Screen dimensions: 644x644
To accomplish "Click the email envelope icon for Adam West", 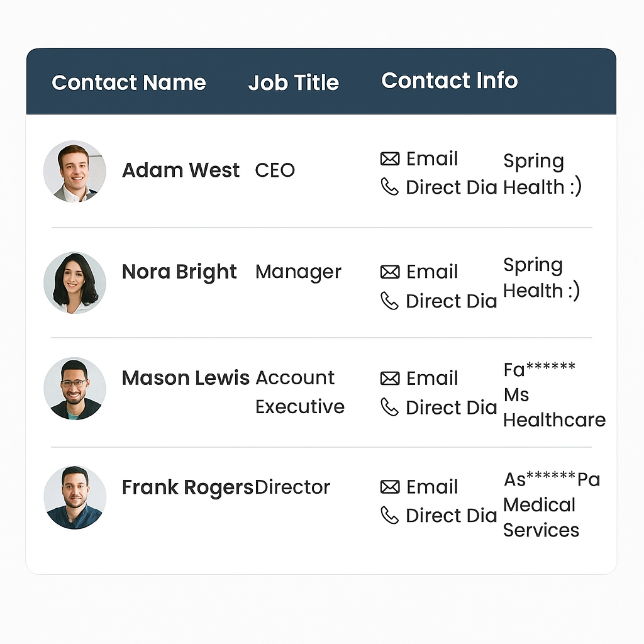I will click(390, 159).
